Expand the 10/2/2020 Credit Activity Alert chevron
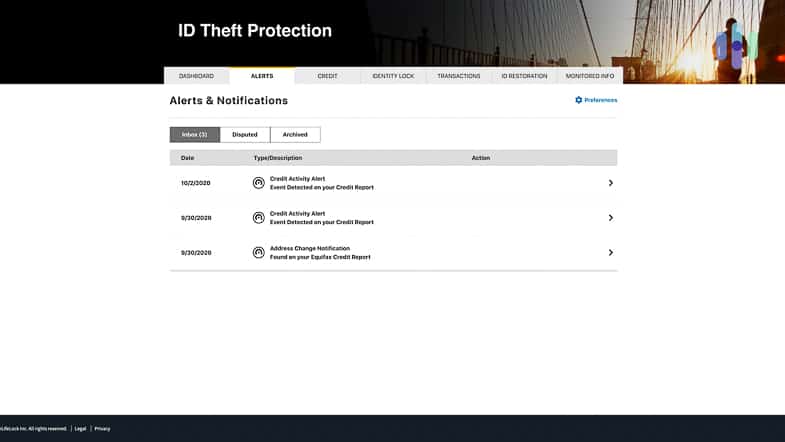 (x=610, y=183)
